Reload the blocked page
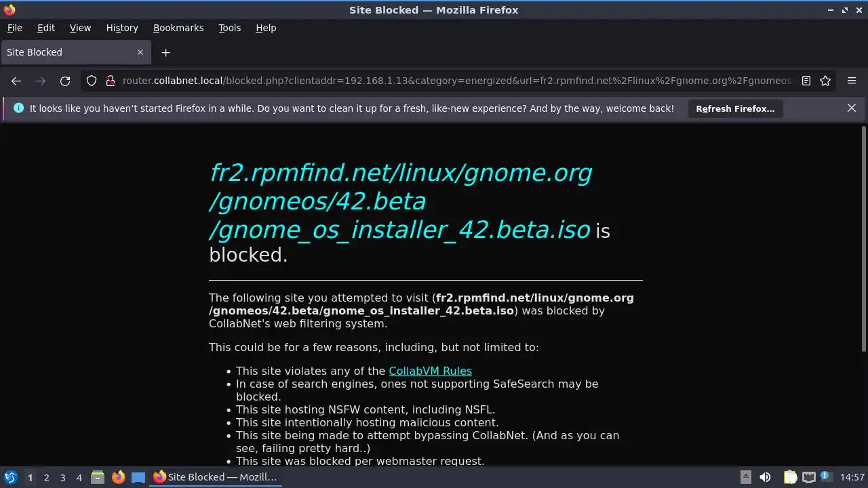Image resolution: width=868 pixels, height=488 pixels. pyautogui.click(x=65, y=81)
